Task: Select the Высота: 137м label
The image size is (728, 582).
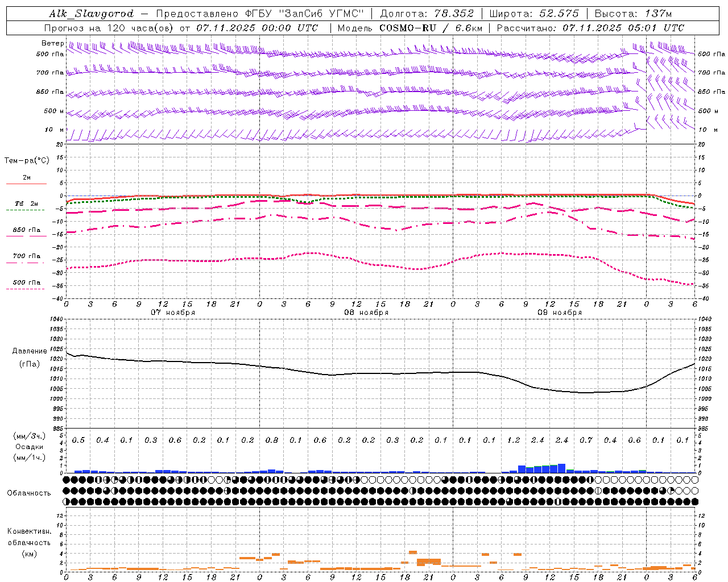Action: pos(633,14)
